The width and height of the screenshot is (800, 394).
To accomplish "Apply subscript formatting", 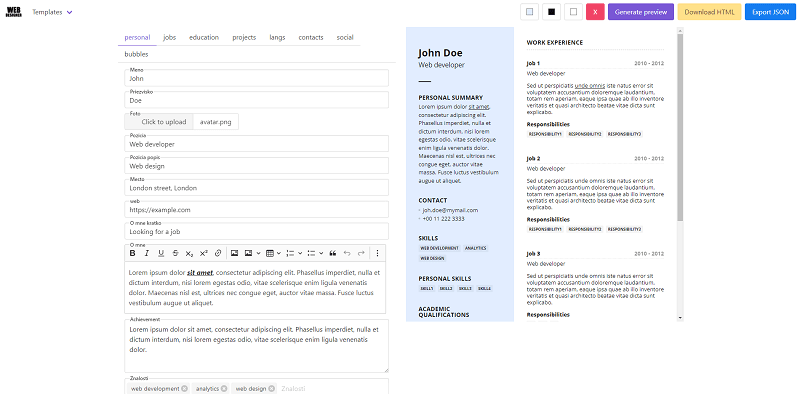I will point(189,253).
